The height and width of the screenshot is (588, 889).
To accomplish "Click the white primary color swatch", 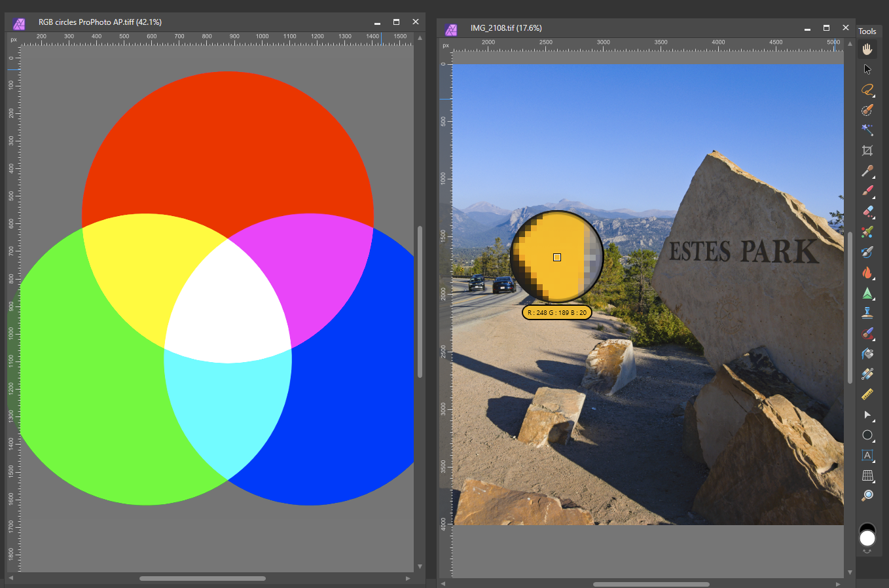I will click(867, 538).
